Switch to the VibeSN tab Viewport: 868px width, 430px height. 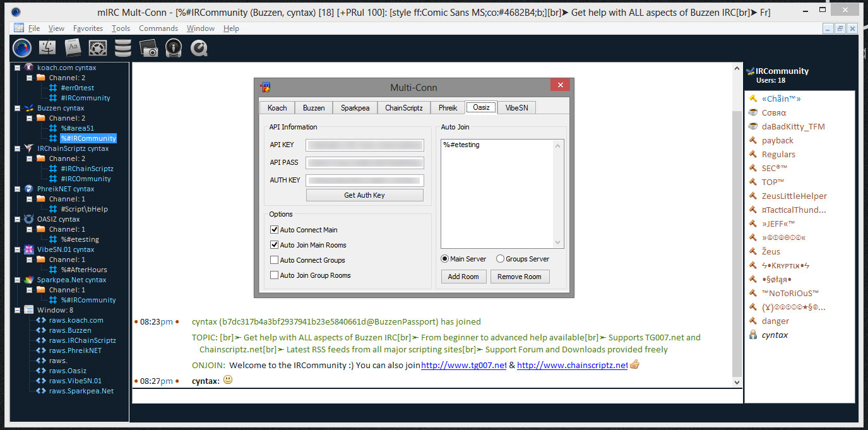tap(516, 108)
